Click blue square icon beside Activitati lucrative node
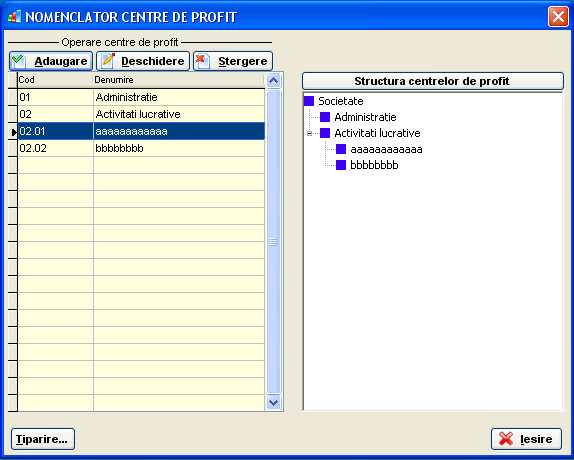Image resolution: width=574 pixels, height=460 pixels. coord(325,133)
